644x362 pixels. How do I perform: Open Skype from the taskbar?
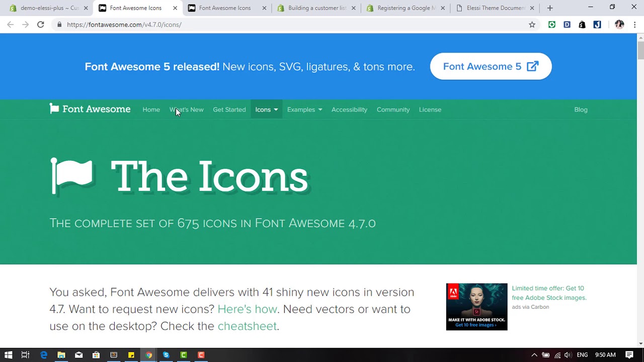coord(166,355)
